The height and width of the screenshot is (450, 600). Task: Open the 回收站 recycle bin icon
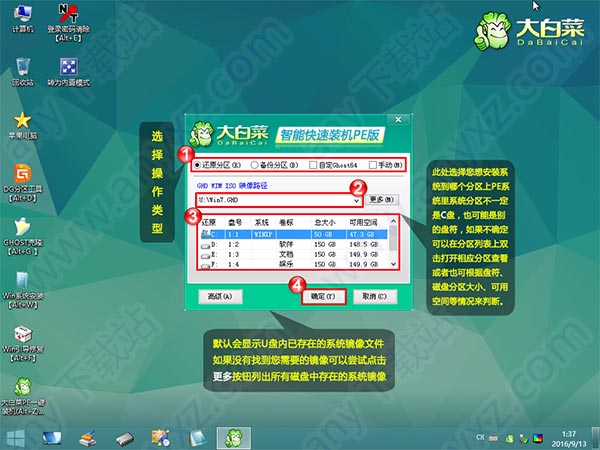[x=23, y=72]
